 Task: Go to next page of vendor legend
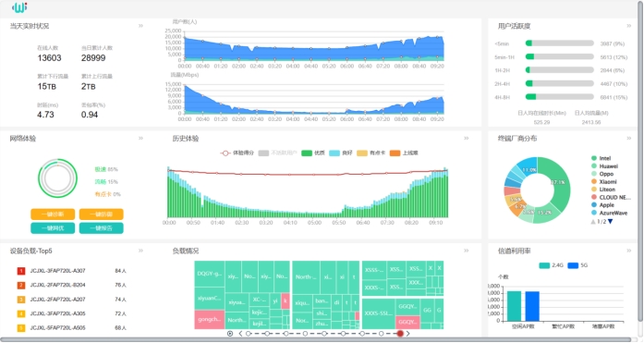point(611,222)
